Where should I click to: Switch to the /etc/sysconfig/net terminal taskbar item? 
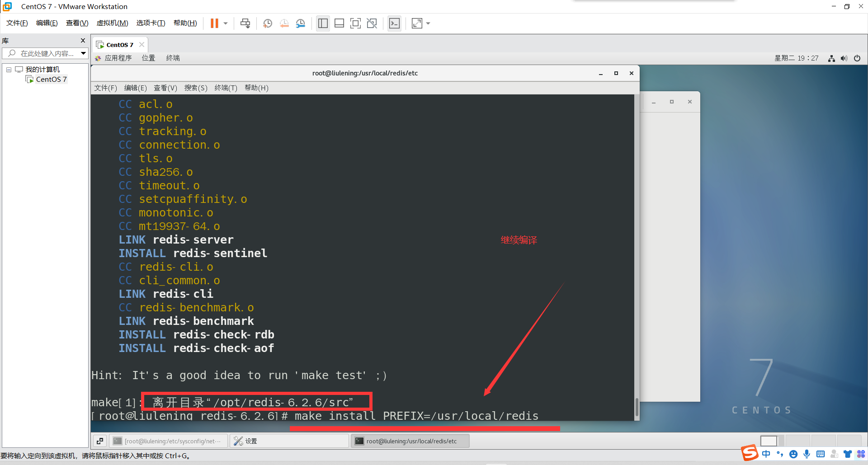(167, 441)
